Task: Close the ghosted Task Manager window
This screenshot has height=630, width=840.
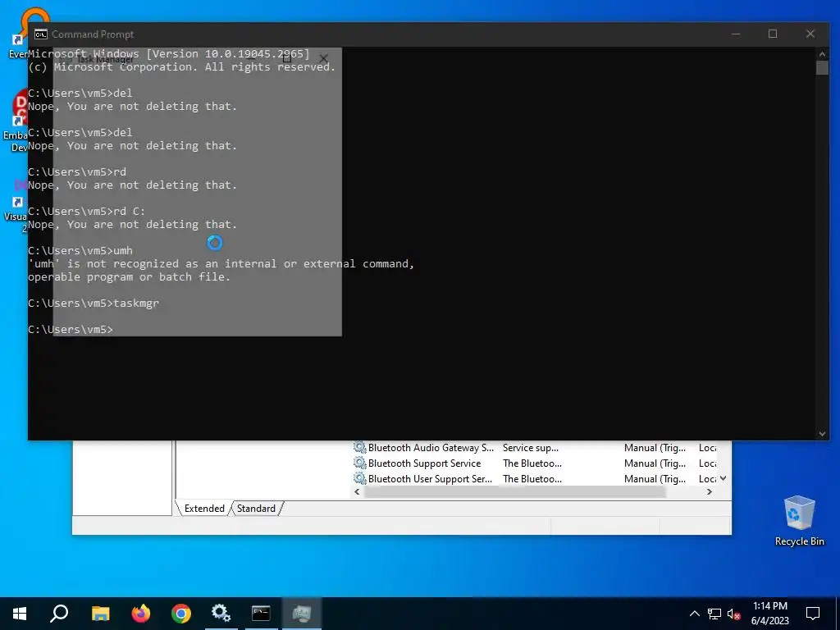Action: tap(323, 58)
